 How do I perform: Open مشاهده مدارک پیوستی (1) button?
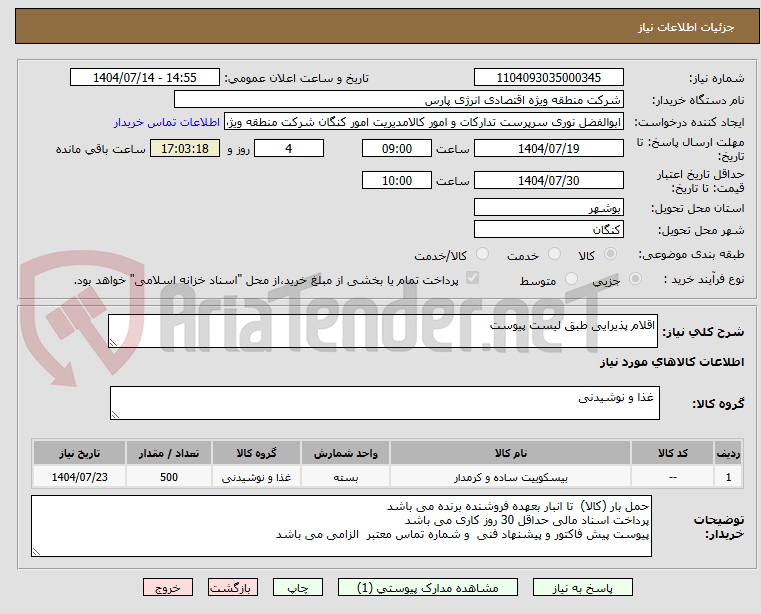[x=428, y=587]
